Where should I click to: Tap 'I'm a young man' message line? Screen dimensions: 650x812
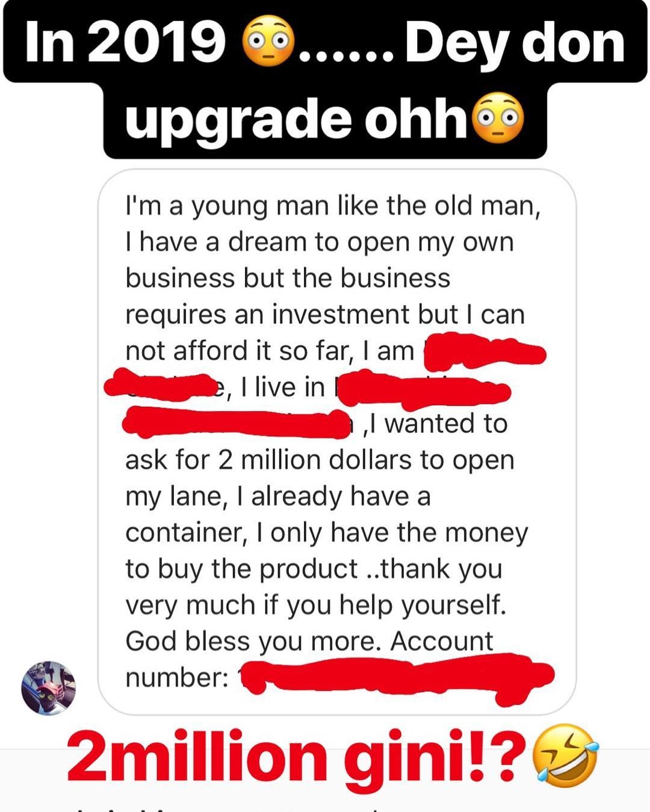[x=333, y=206]
